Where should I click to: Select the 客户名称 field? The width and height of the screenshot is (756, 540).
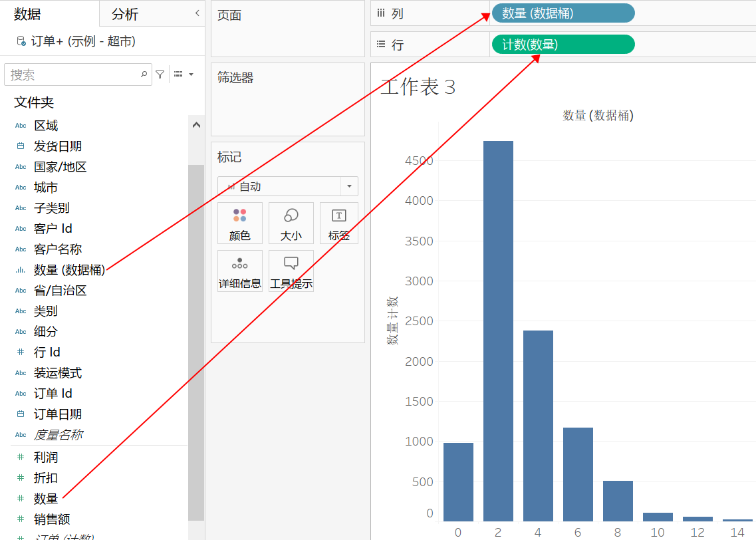point(58,249)
